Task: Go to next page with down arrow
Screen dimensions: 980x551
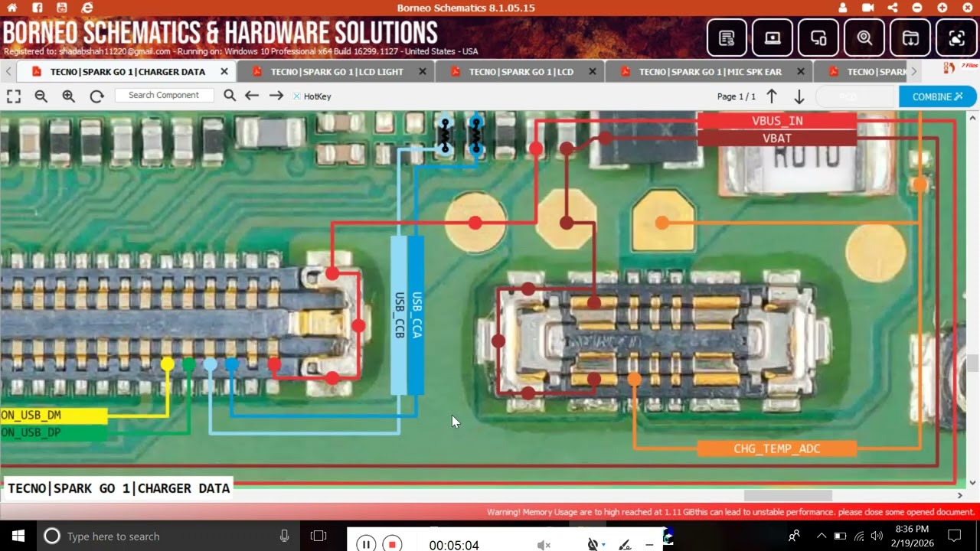Action: 799,96
